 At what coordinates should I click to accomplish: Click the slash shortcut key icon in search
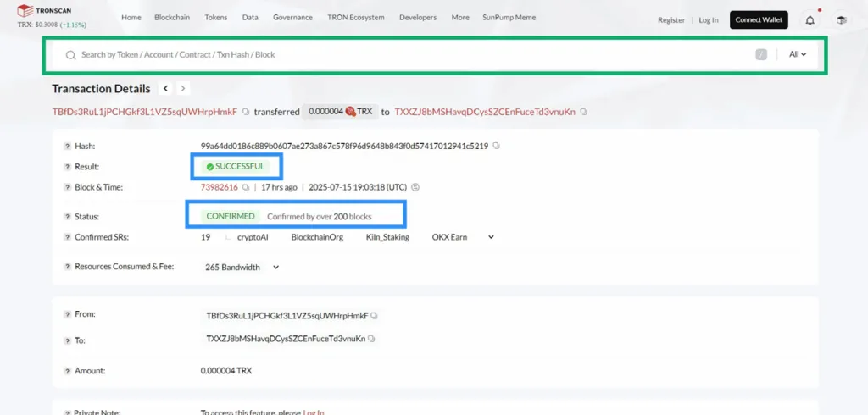tap(761, 54)
